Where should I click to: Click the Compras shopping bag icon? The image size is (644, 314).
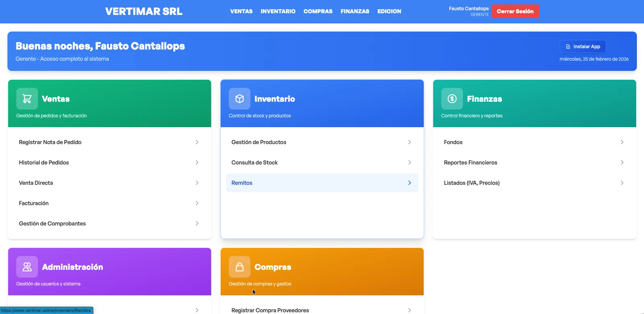(239, 267)
